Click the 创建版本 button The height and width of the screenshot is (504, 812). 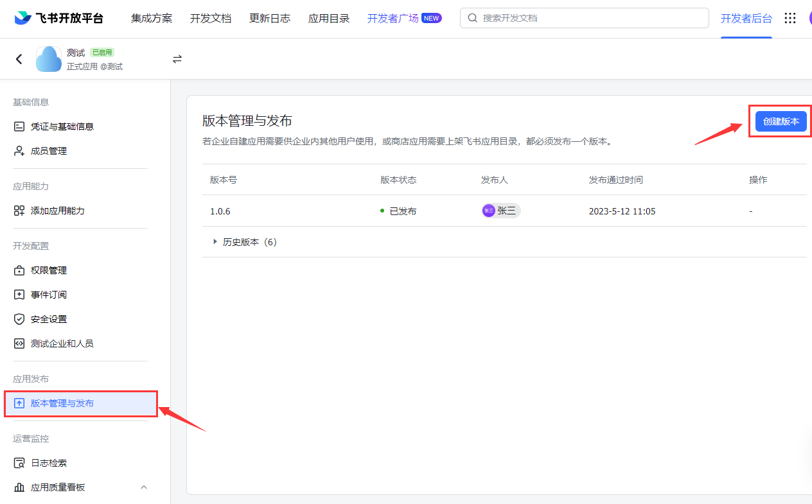coord(781,121)
